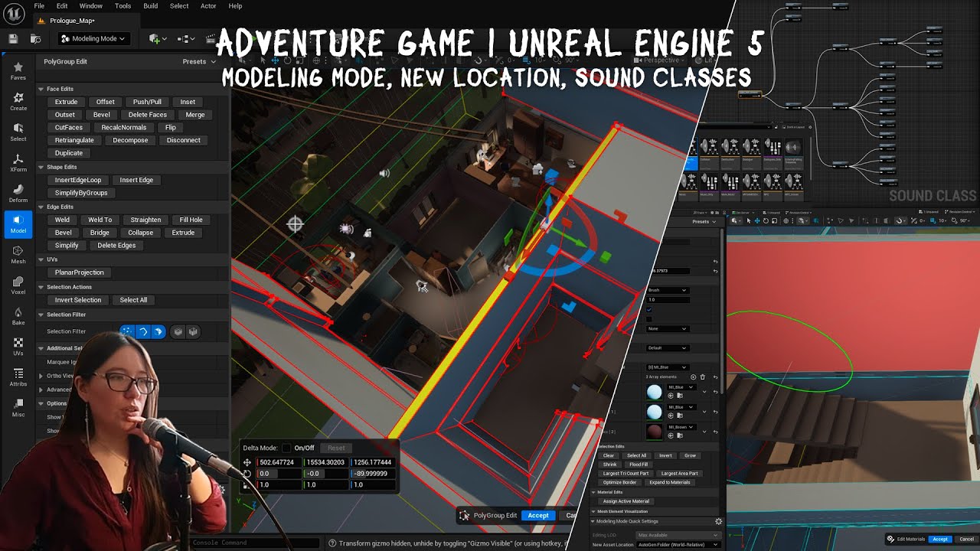Collapse the Shape Edits section
This screenshot has width=980, height=551.
[x=41, y=167]
